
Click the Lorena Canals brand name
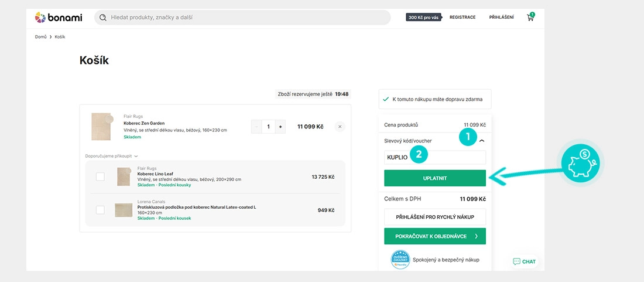pos(152,202)
